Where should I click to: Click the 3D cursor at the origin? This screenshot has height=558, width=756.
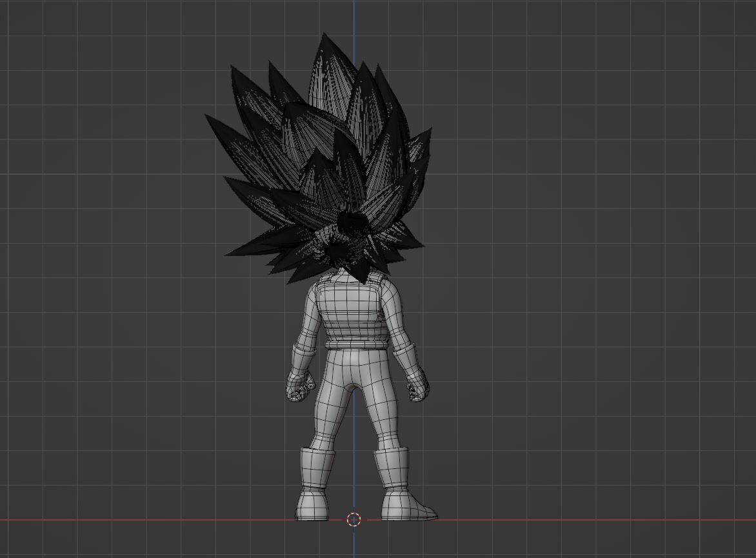tap(354, 519)
